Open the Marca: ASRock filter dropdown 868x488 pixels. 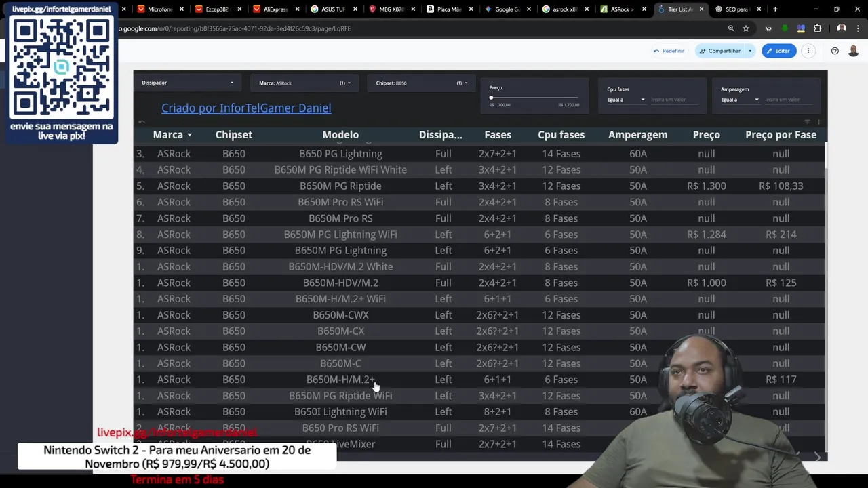coord(304,83)
